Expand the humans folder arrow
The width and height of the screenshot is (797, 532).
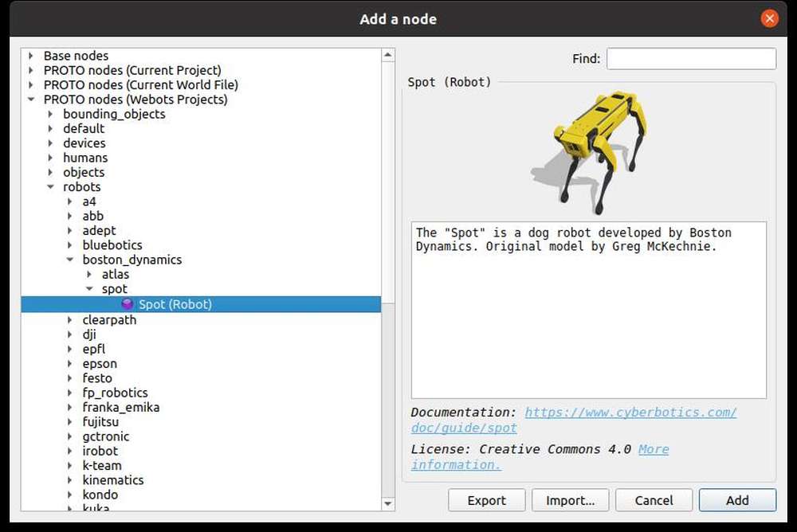50,158
